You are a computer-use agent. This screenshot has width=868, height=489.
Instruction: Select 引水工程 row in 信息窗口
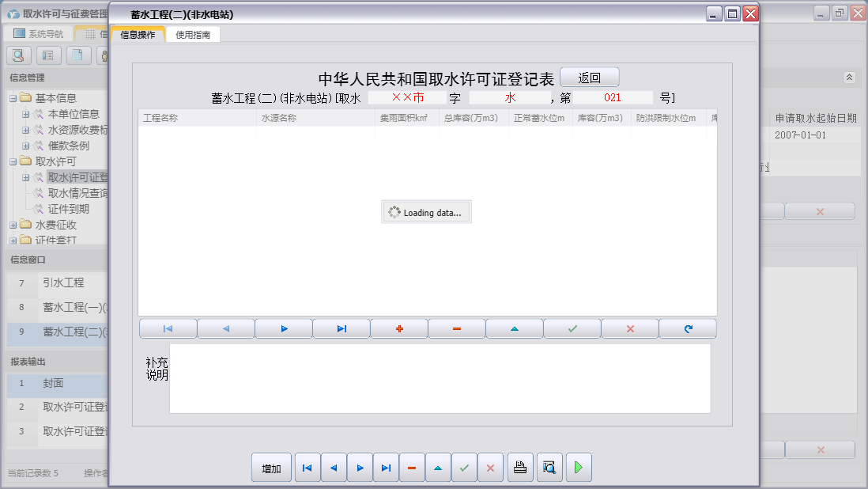58,283
